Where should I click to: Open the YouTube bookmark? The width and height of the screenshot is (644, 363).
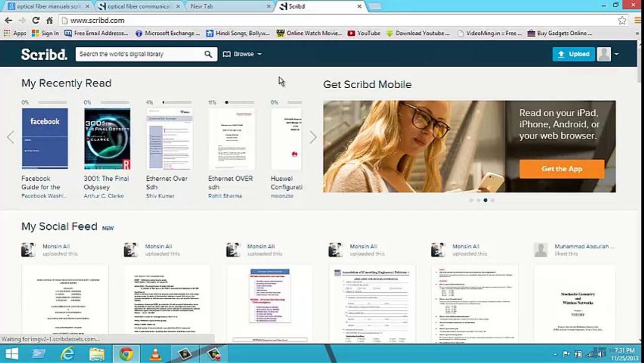coord(364,33)
